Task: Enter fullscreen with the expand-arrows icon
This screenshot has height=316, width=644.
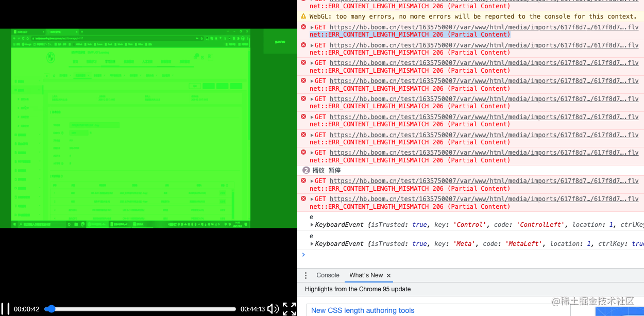Action: point(289,309)
